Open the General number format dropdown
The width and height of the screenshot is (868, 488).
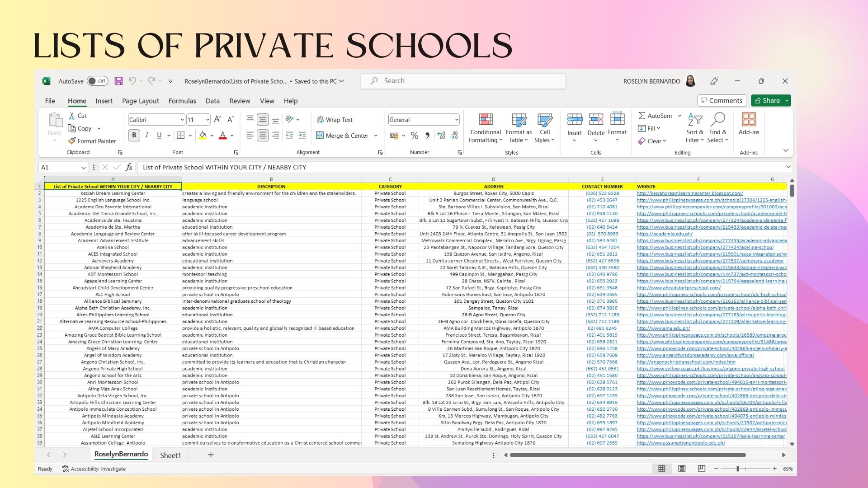[456, 120]
